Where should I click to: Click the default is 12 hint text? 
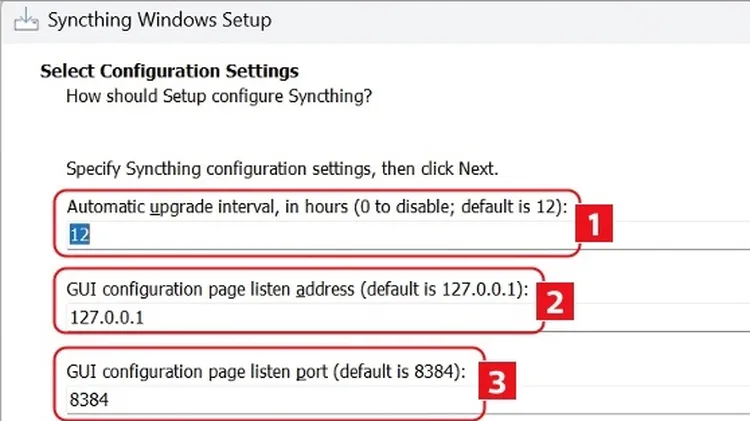(510, 207)
